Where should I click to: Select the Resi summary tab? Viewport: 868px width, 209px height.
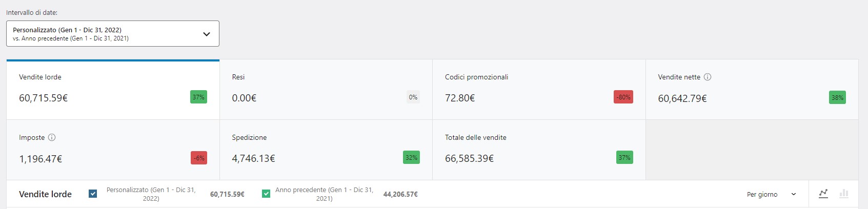pos(326,90)
